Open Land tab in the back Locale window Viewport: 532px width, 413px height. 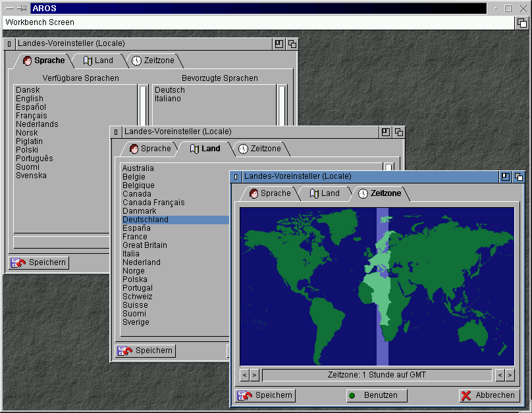[98, 61]
